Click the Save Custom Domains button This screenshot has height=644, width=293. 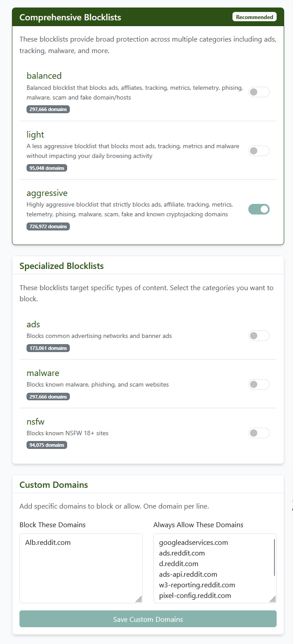pos(148,618)
